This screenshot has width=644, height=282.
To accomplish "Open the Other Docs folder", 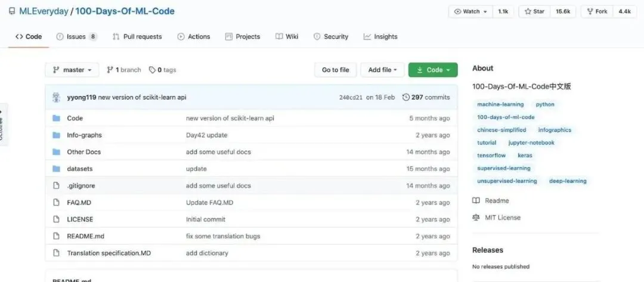I will pyautogui.click(x=84, y=152).
